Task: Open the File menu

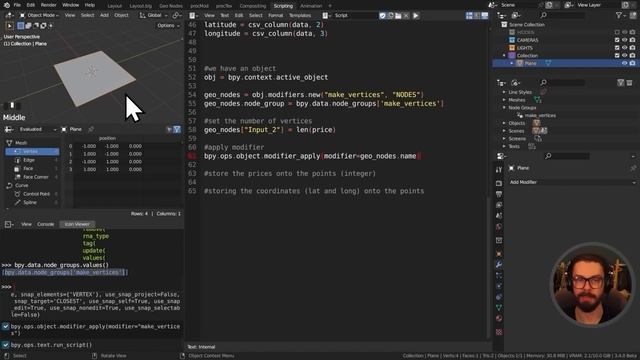Action: [17, 5]
